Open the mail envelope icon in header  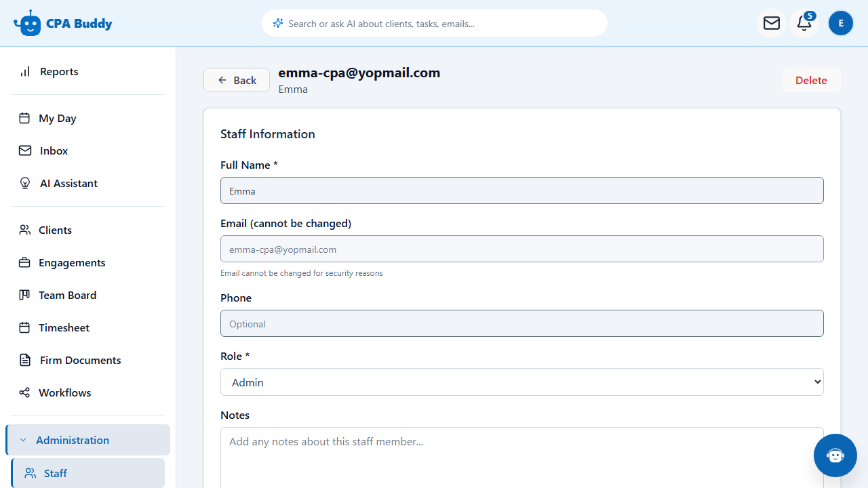point(772,23)
